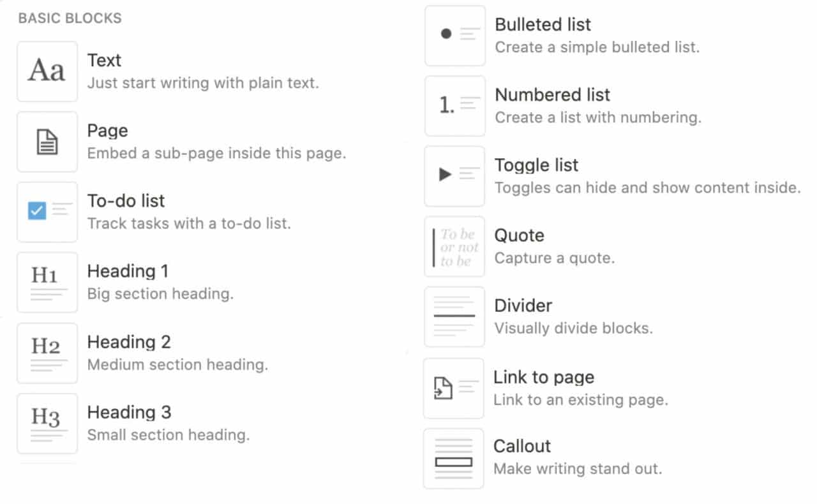Click the Bulleted list icon
This screenshot has width=817, height=504.
(454, 36)
